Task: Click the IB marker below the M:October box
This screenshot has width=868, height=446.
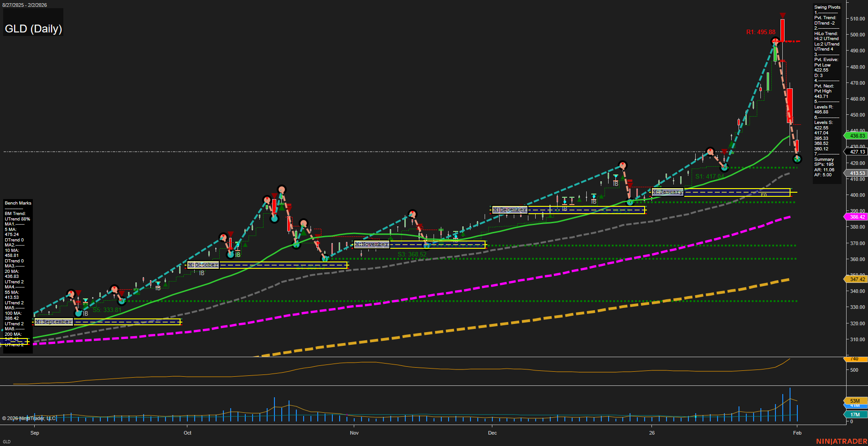Action: pos(201,273)
